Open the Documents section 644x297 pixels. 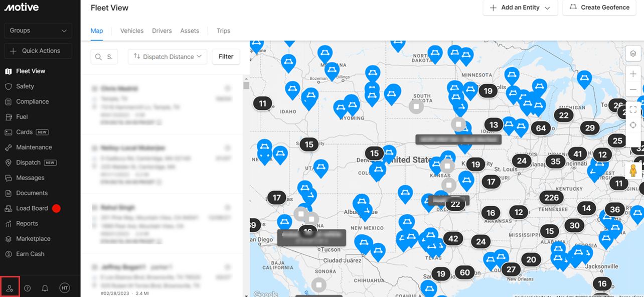32,193
